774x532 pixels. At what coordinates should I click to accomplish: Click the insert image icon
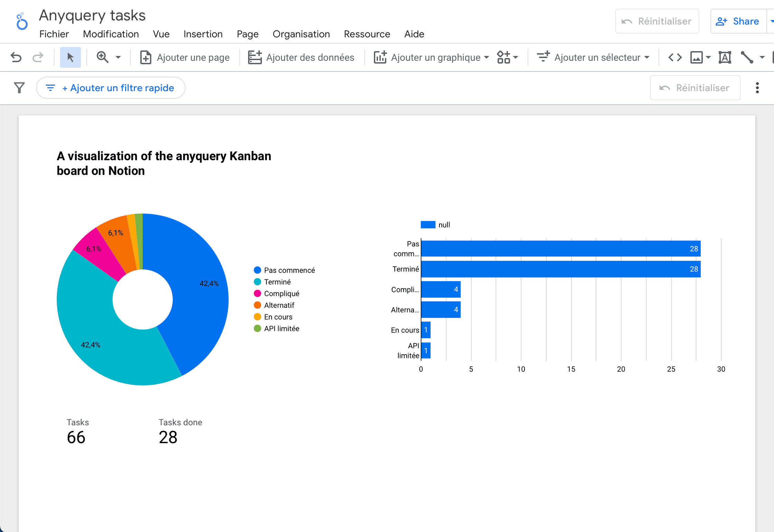696,57
